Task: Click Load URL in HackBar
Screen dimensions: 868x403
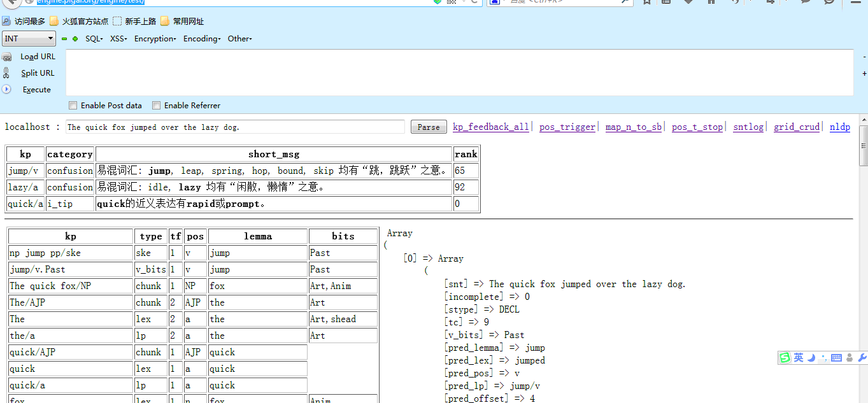Action: (38, 57)
